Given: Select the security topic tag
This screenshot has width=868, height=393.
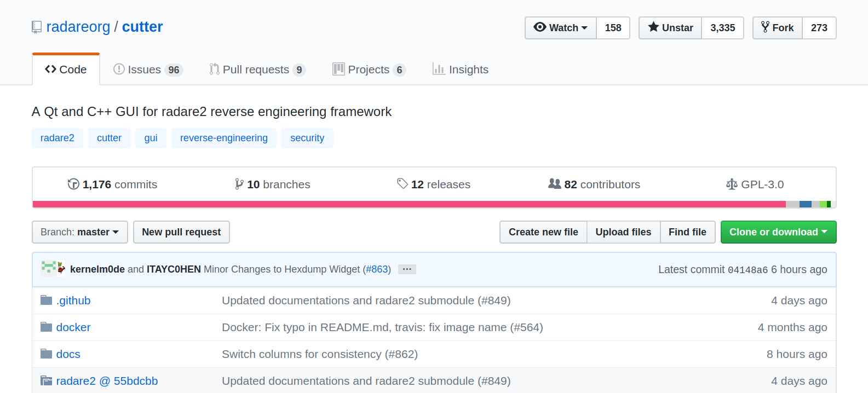Looking at the screenshot, I should coord(307,138).
